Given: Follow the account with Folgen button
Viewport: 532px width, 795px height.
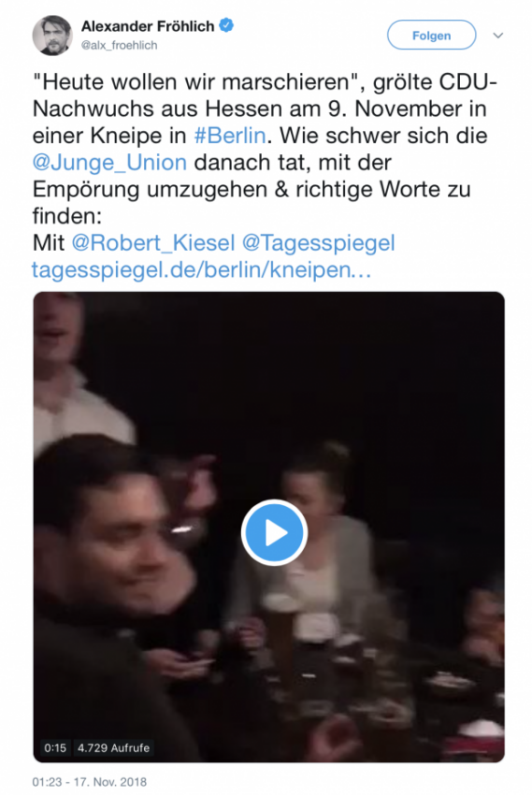Looking at the screenshot, I should point(431,36).
